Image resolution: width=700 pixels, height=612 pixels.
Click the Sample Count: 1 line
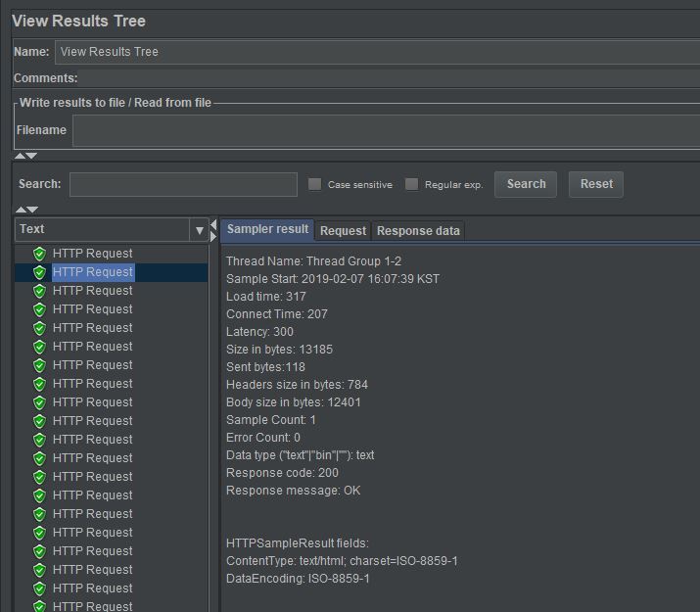pyautogui.click(x=270, y=420)
